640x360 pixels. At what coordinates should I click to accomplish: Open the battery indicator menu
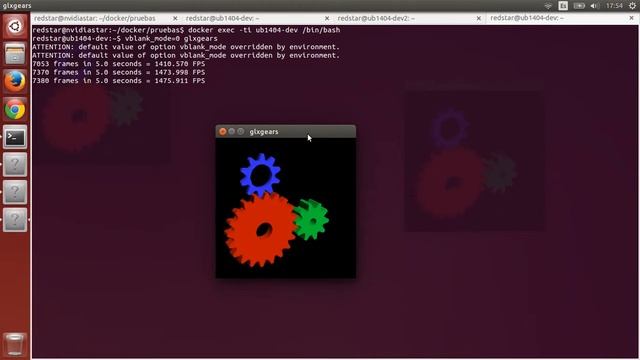coord(579,6)
